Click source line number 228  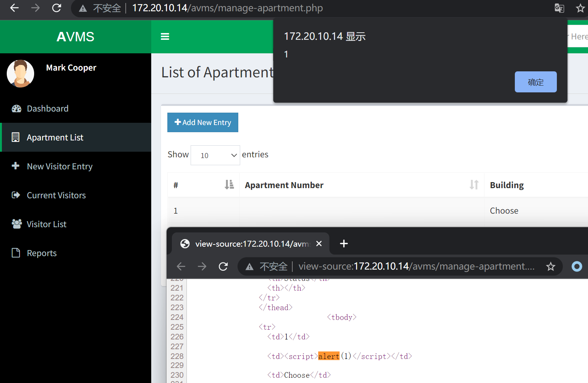(177, 356)
